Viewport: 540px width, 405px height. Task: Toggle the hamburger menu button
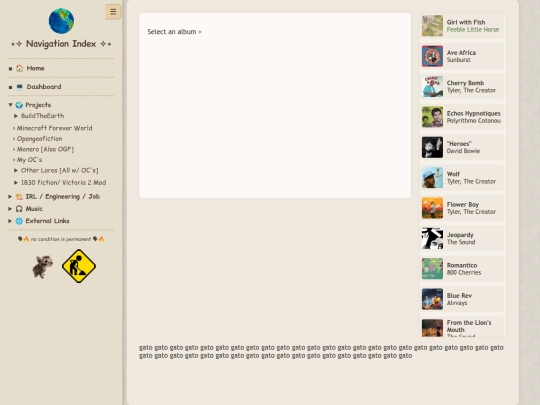point(113,12)
